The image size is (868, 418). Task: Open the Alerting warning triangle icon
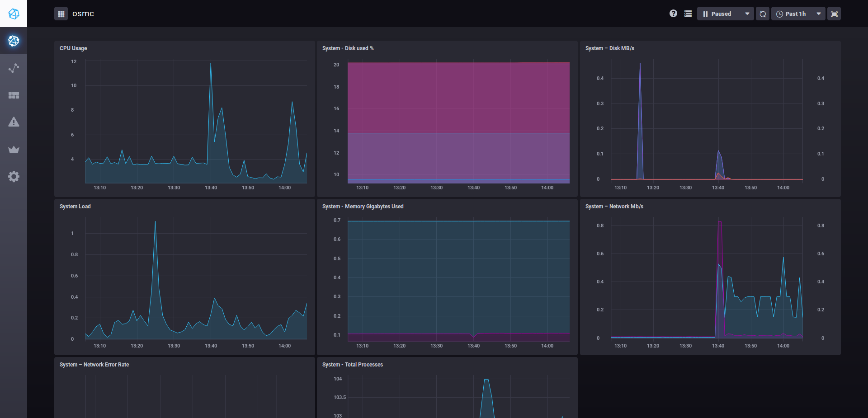[14, 122]
